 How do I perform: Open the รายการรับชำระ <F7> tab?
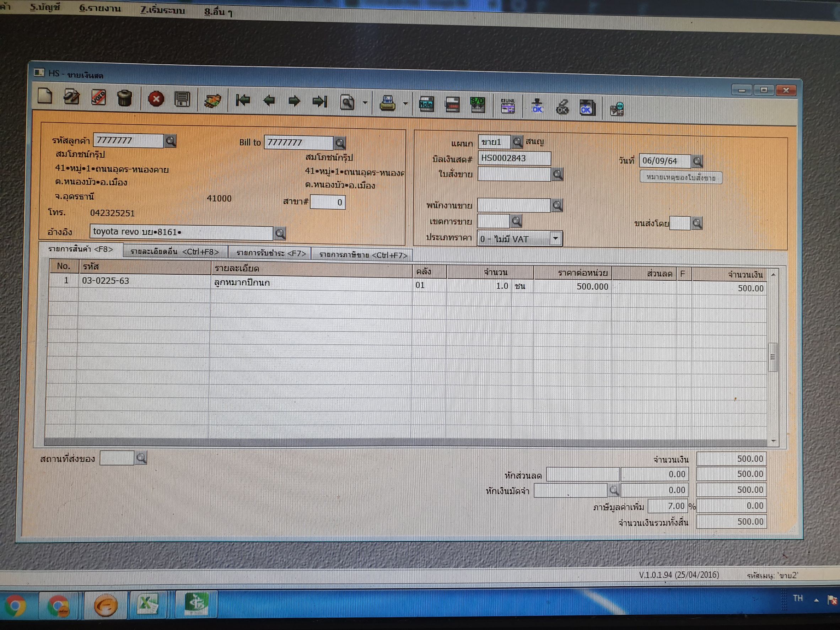click(271, 253)
